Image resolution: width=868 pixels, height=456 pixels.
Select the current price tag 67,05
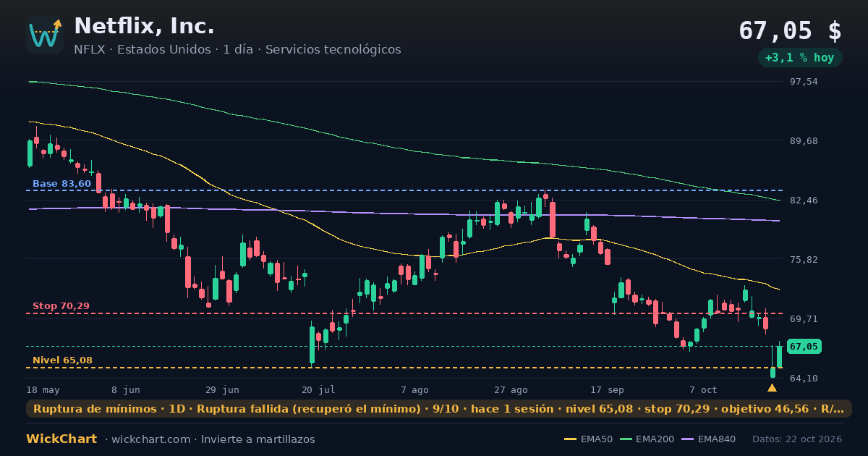click(x=804, y=347)
